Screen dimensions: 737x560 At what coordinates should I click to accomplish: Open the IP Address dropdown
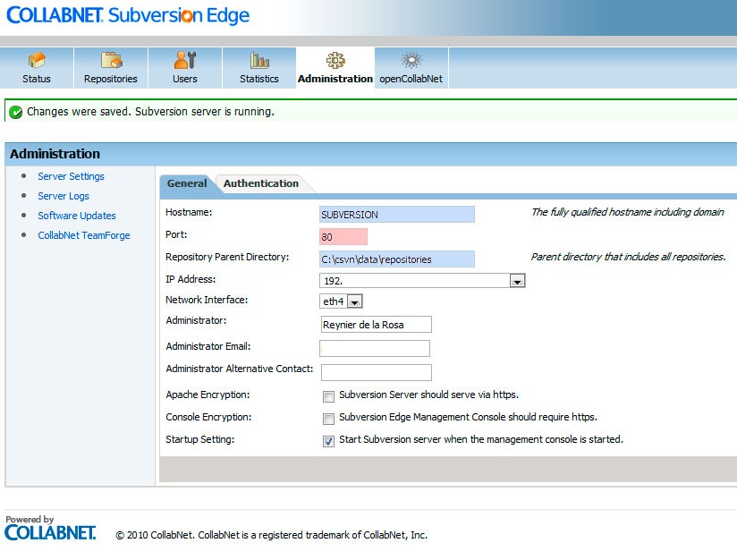[517, 280]
